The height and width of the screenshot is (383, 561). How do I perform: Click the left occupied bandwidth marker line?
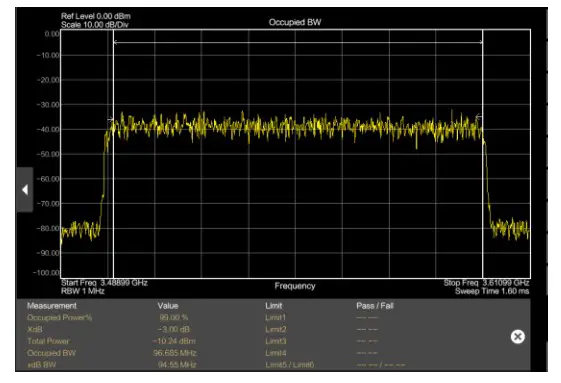113,154
